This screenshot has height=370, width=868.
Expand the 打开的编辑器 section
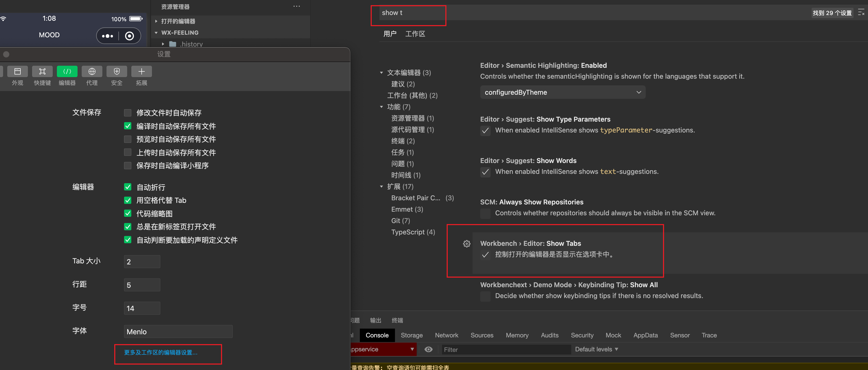point(178,21)
